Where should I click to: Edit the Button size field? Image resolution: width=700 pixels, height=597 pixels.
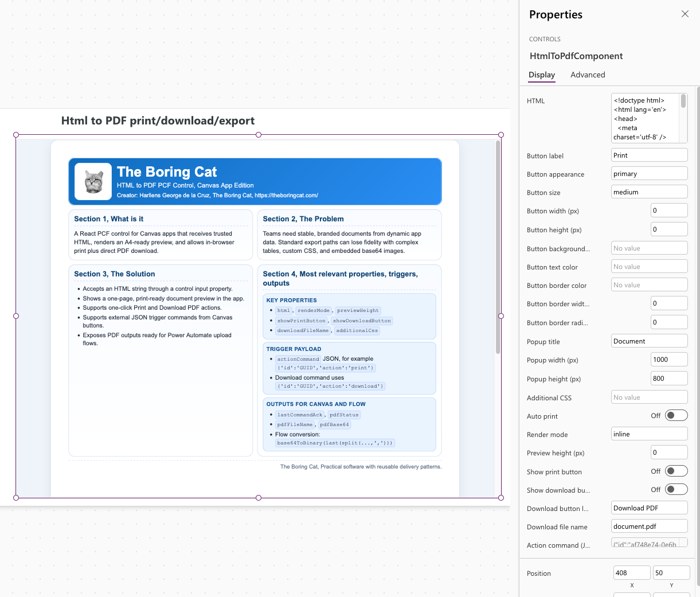650,192
